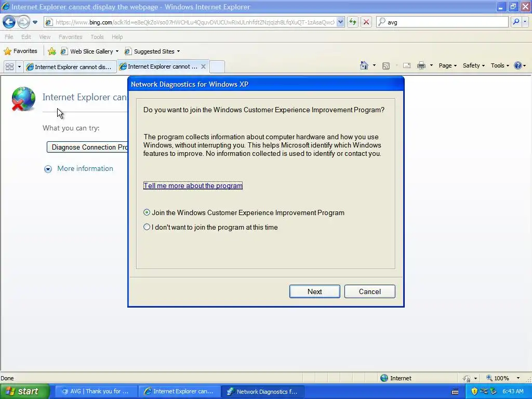This screenshot has height=399, width=532.
Task: Click the Protected Mode lock status icon
Action: (x=467, y=378)
